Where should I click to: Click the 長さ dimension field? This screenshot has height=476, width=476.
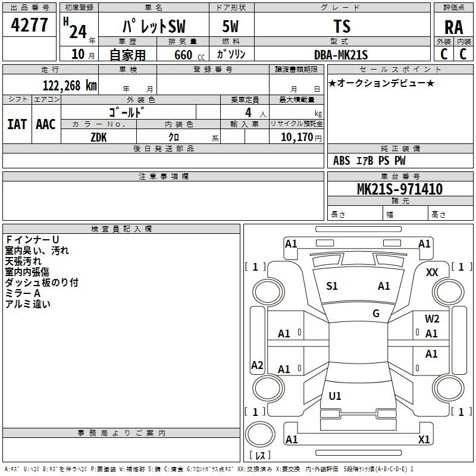(355, 214)
